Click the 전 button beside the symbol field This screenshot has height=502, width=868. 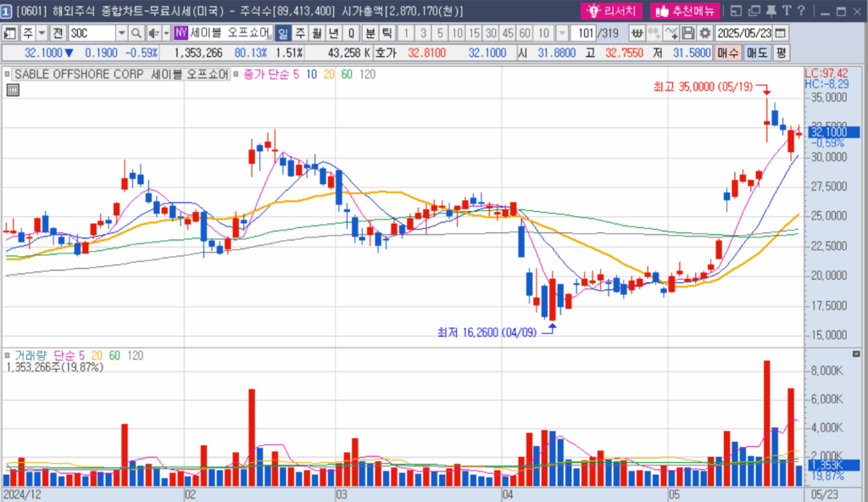58,33
